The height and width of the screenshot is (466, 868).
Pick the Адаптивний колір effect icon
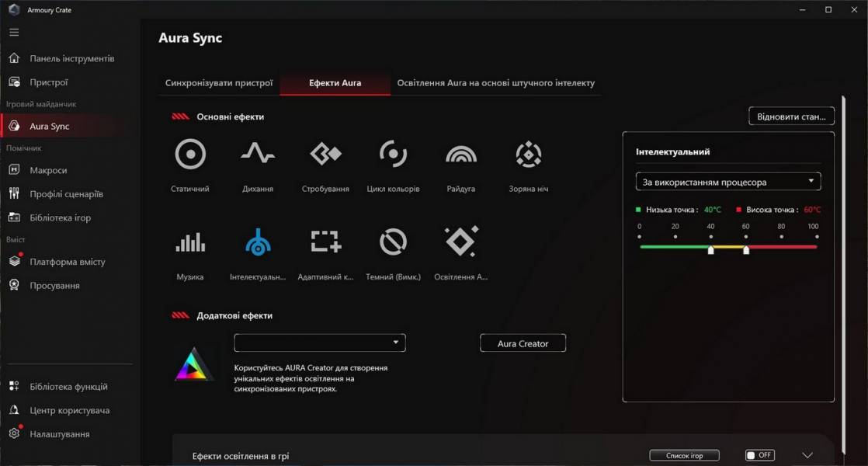click(325, 242)
